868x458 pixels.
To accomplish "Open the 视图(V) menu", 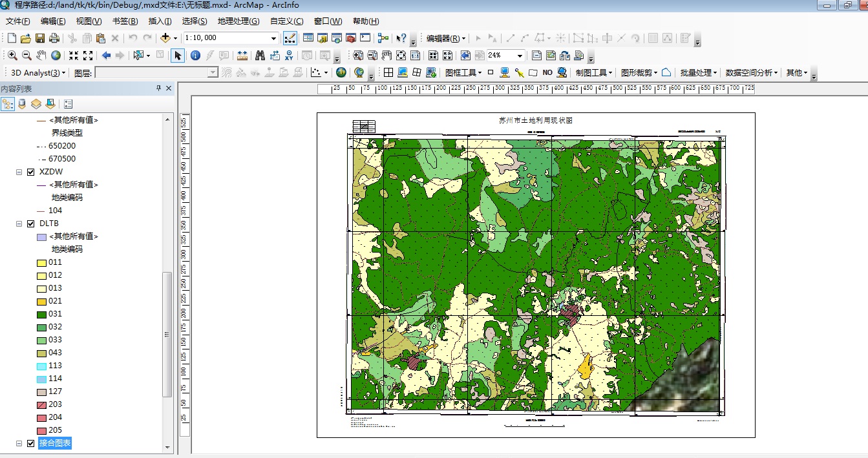I will tap(89, 21).
